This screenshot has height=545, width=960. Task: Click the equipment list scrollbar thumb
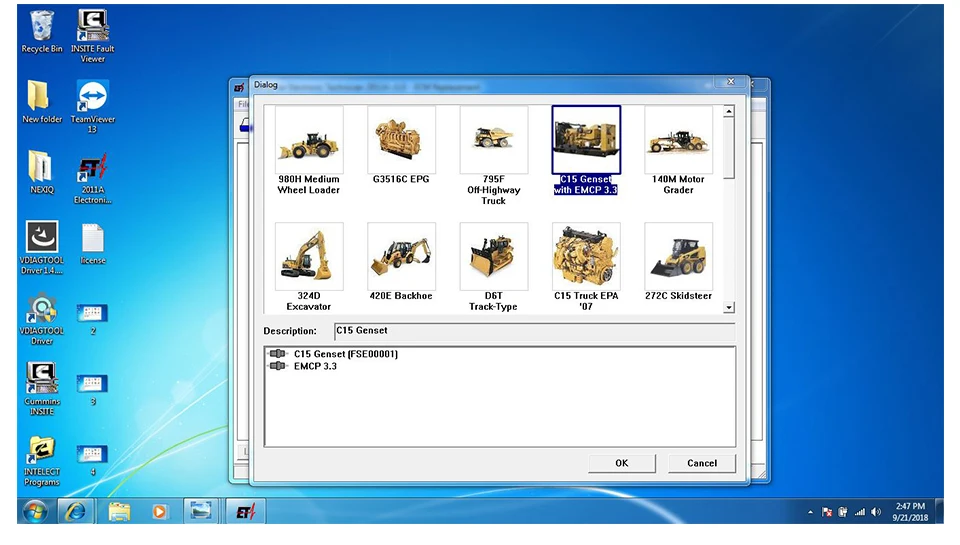click(729, 148)
